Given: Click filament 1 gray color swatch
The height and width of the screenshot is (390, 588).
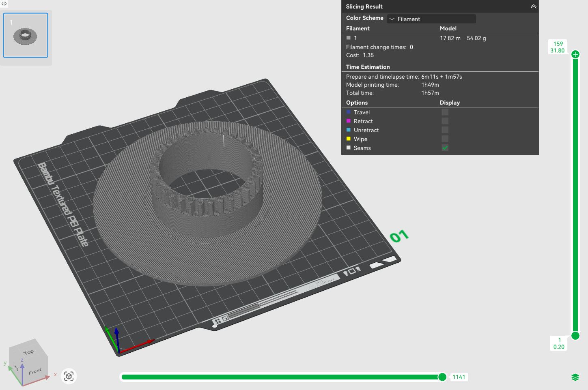Looking at the screenshot, I should (x=348, y=38).
